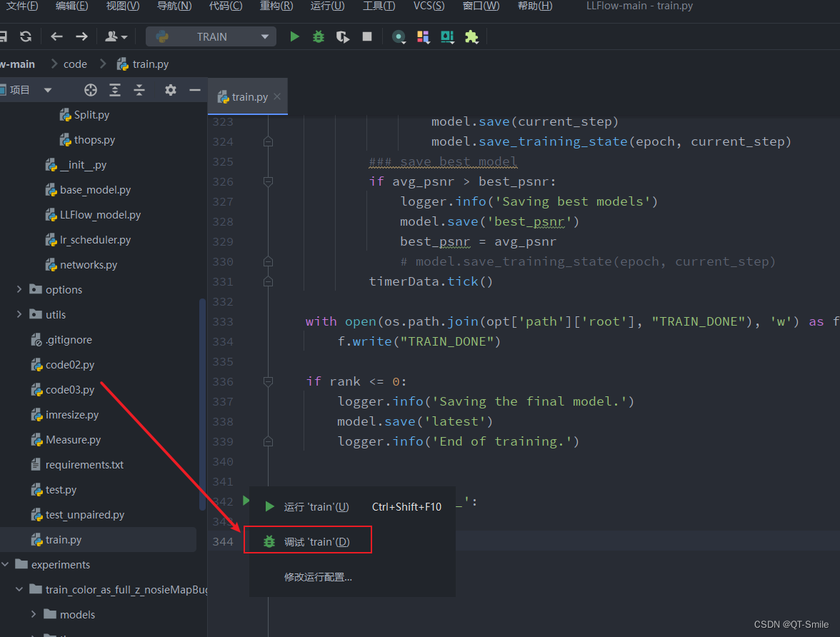This screenshot has height=637, width=840.
Task: Run the TRAIN configuration with the green arrow
Action: pyautogui.click(x=295, y=36)
